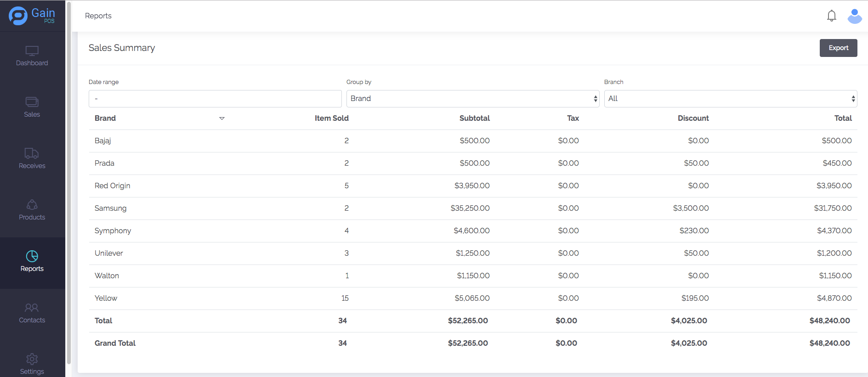
Task: Open the notifications bell
Action: [831, 16]
